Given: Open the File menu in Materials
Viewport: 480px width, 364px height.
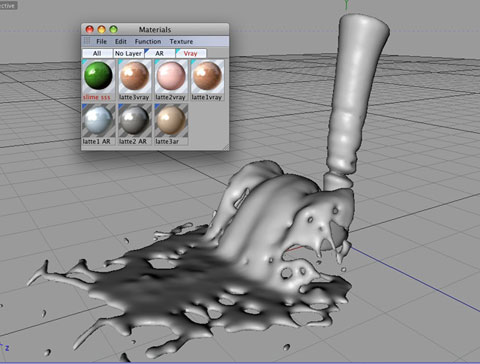Looking at the screenshot, I should tap(101, 42).
